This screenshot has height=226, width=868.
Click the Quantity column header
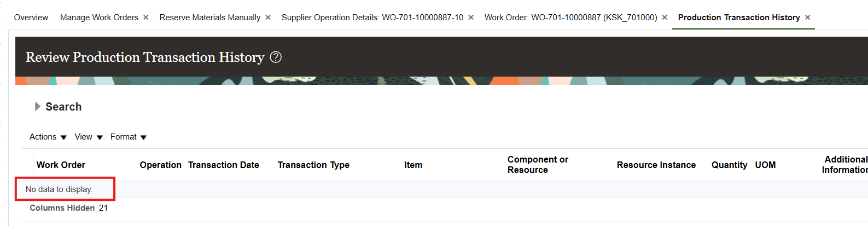[x=729, y=165]
